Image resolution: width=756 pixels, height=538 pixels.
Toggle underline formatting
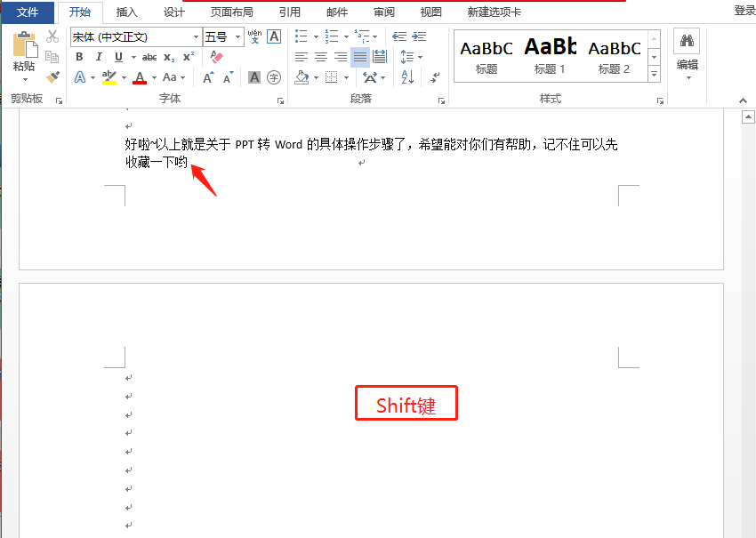click(x=118, y=57)
